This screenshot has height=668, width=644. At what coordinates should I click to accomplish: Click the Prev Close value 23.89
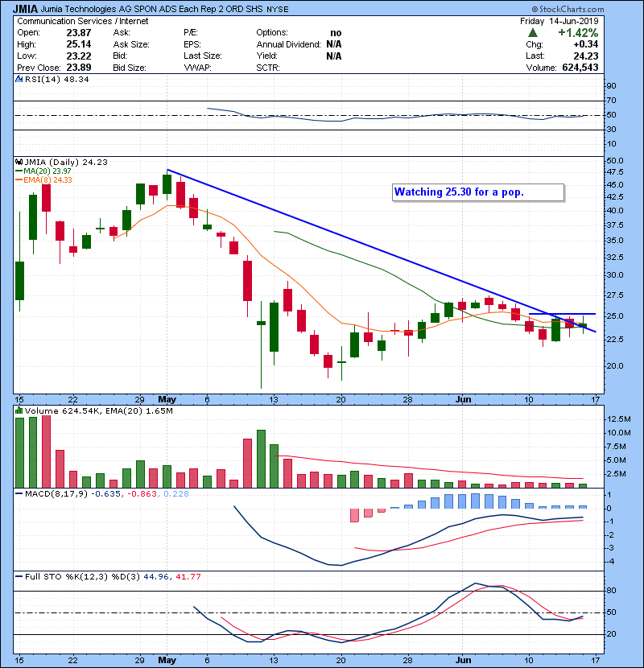78,68
